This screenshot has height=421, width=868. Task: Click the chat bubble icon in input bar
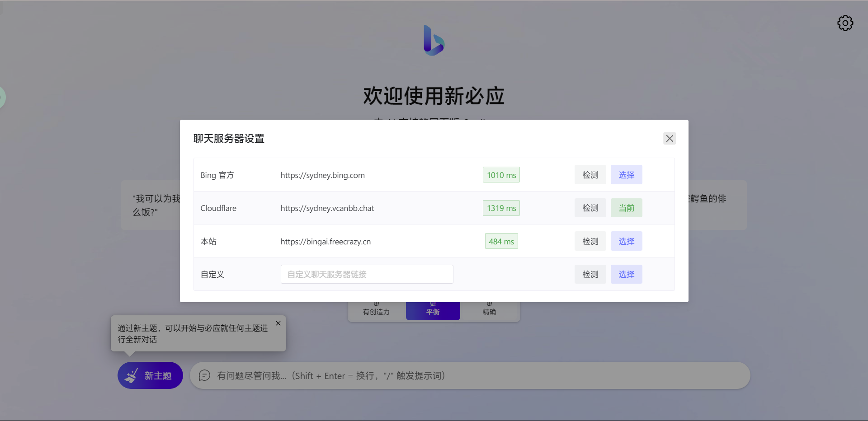tap(204, 375)
